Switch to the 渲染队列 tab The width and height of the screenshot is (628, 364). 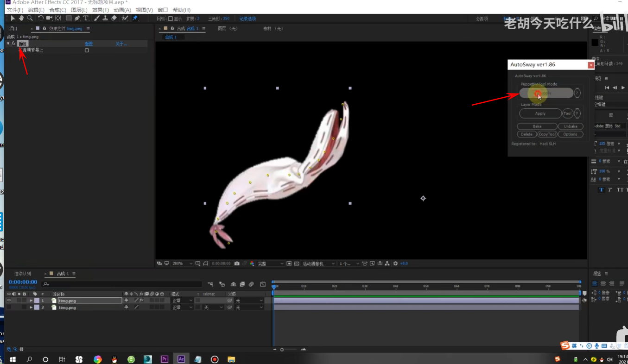pos(23,274)
